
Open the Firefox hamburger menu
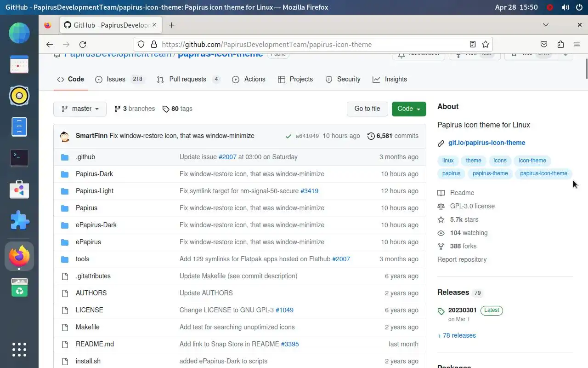(577, 45)
